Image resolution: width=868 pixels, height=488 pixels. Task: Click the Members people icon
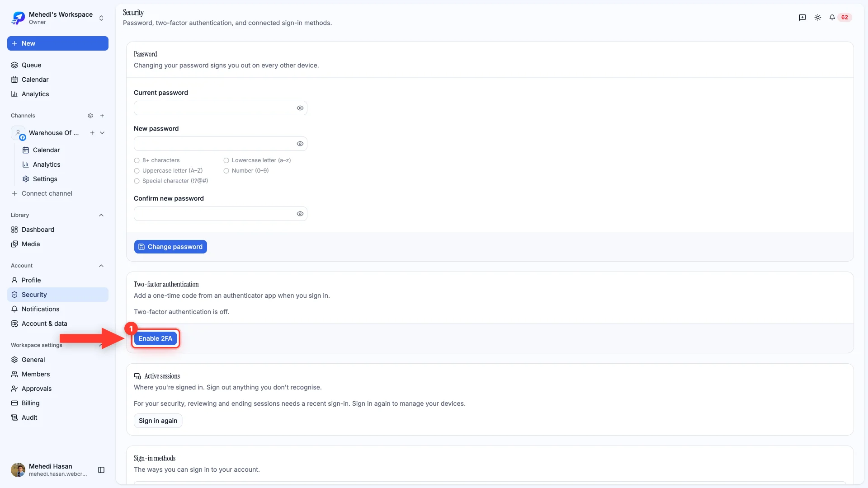(x=14, y=374)
